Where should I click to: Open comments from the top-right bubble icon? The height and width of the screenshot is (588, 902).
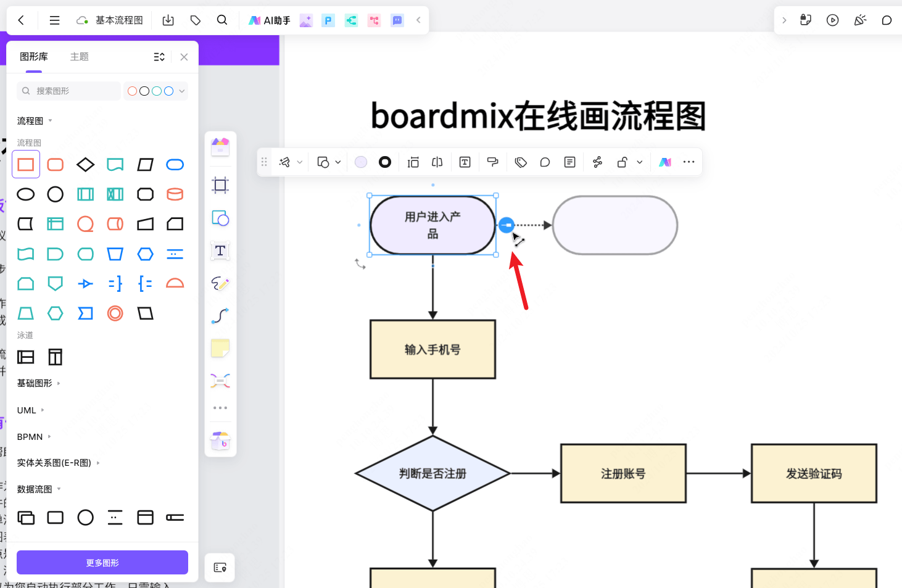(887, 20)
